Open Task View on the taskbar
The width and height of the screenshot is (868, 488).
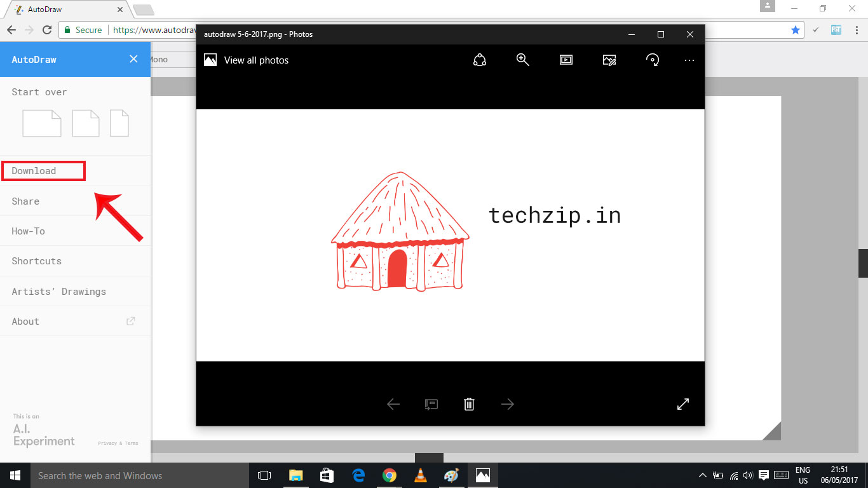click(264, 475)
